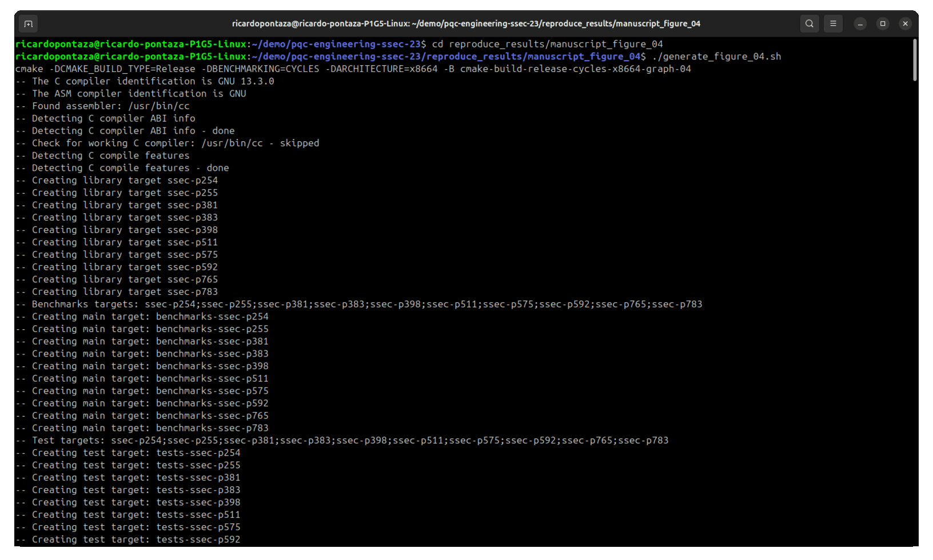Open the hamburger main menu
Screen dimensions: 933x560
833,23
